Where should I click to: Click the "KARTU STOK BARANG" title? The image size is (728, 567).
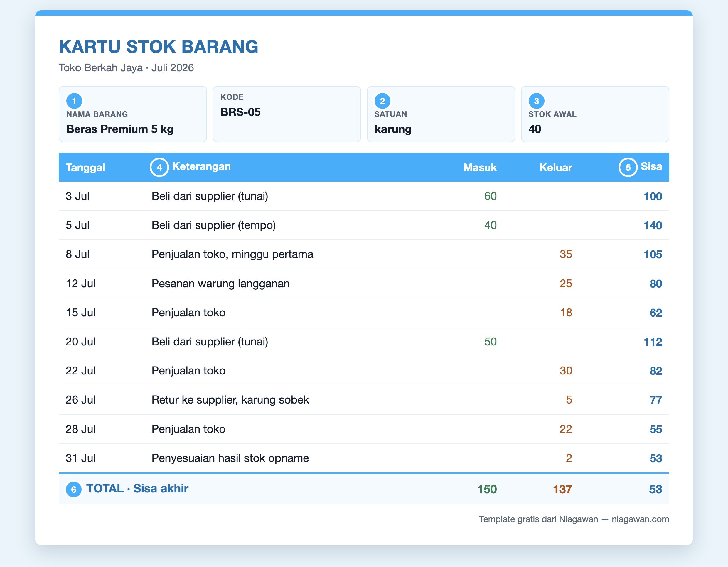158,47
